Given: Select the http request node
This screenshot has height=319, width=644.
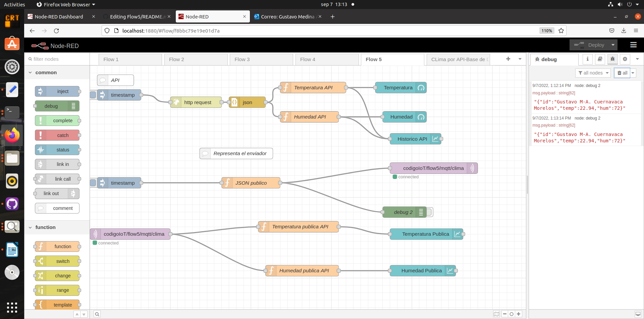Looking at the screenshot, I should pyautogui.click(x=196, y=102).
